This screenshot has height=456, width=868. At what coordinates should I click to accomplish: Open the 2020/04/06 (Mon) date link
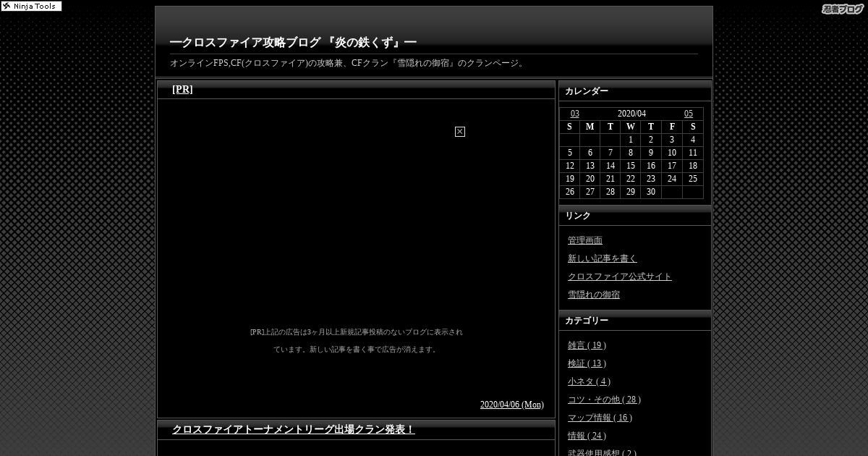point(511,405)
